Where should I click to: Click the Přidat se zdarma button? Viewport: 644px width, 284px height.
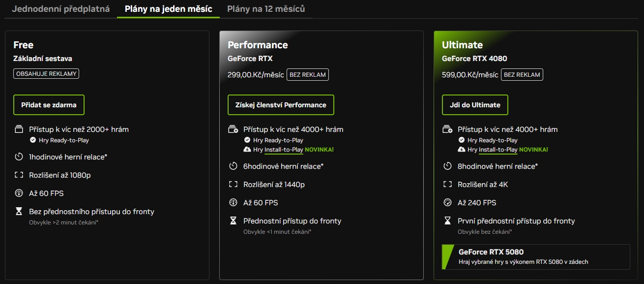click(49, 104)
